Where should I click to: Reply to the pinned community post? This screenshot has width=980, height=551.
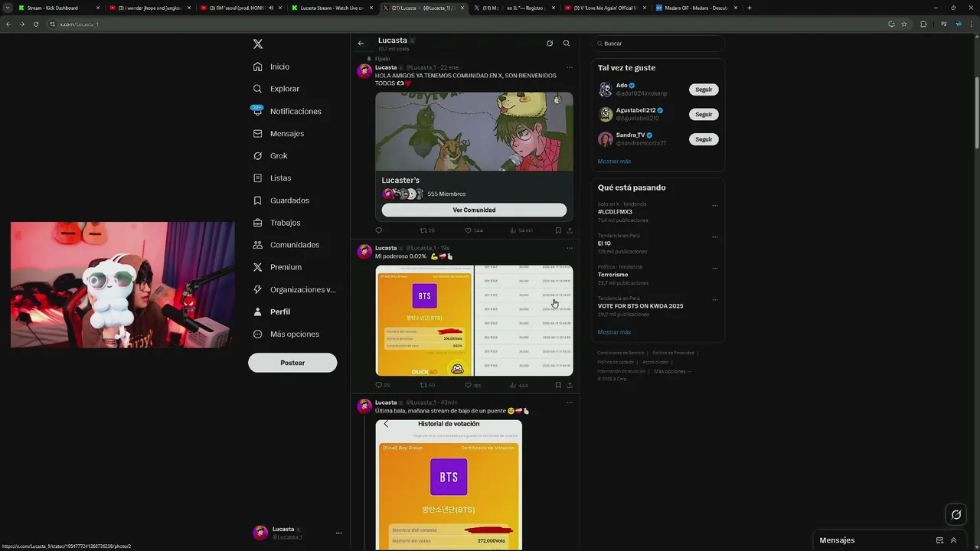coord(378,230)
